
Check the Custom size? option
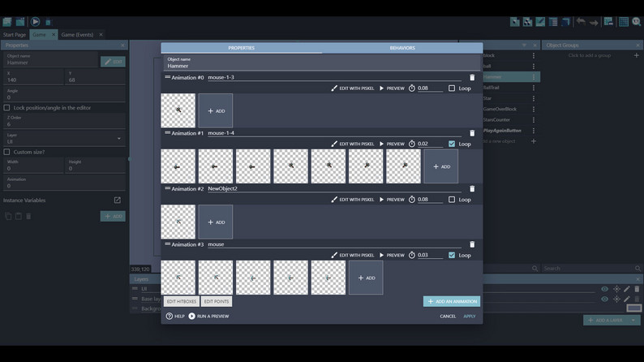pyautogui.click(x=7, y=152)
